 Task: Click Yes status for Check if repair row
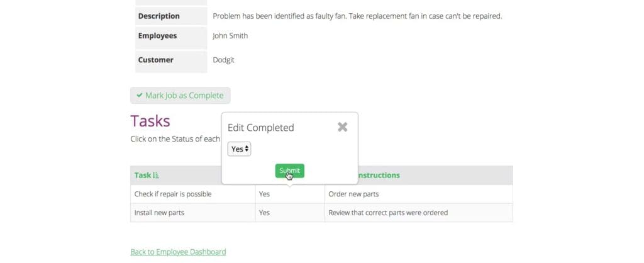[264, 194]
